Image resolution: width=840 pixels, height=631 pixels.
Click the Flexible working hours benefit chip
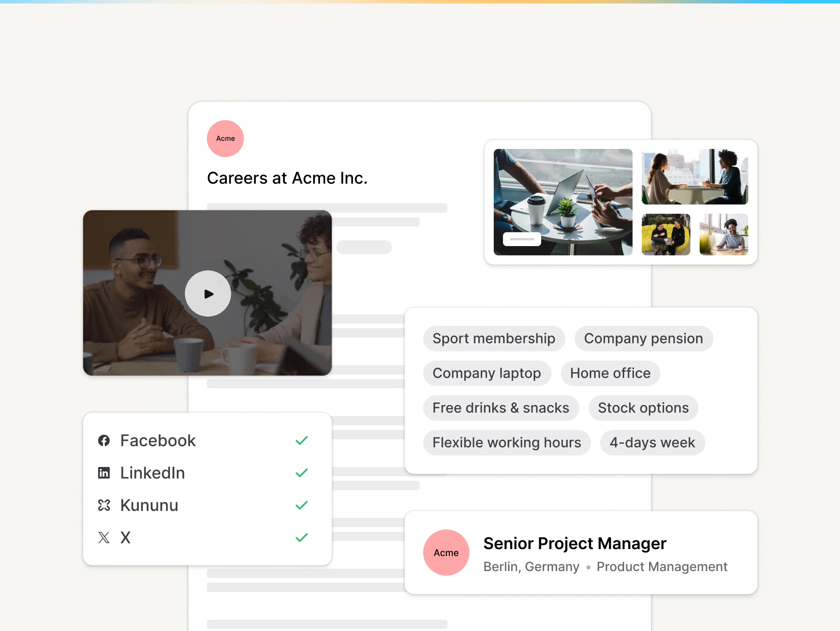pyautogui.click(x=507, y=442)
